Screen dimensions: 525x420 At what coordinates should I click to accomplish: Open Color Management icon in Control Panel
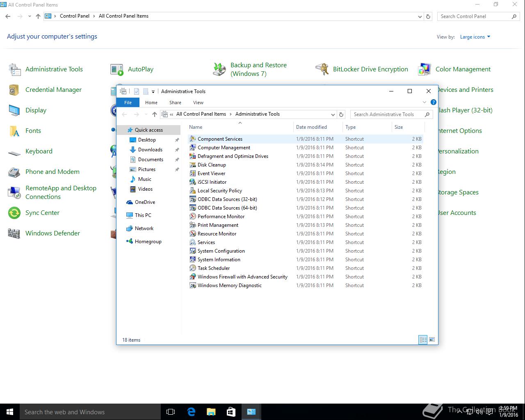(x=425, y=69)
